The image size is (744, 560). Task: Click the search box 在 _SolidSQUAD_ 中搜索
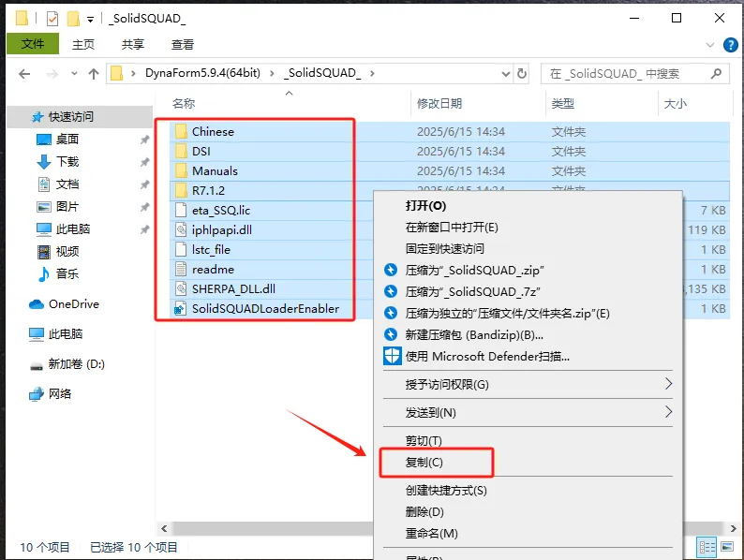point(635,73)
